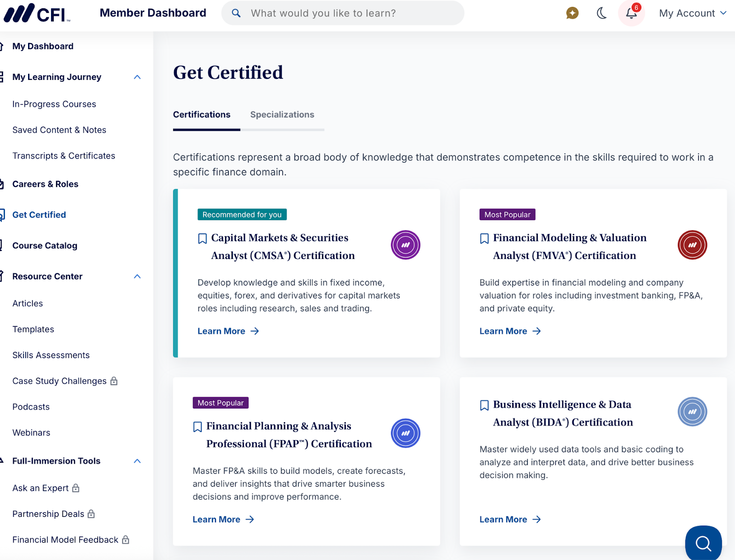Click the purple CMSA badge icon
This screenshot has width=735, height=560.
point(405,245)
